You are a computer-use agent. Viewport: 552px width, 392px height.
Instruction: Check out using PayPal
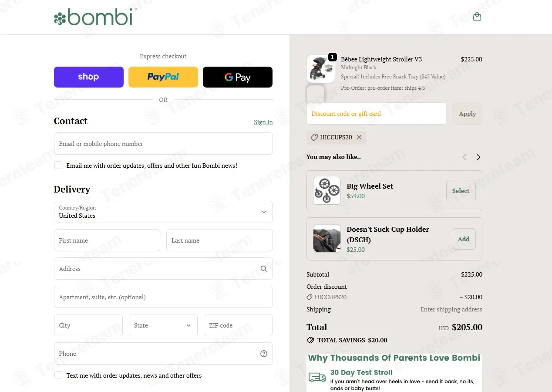point(163,77)
